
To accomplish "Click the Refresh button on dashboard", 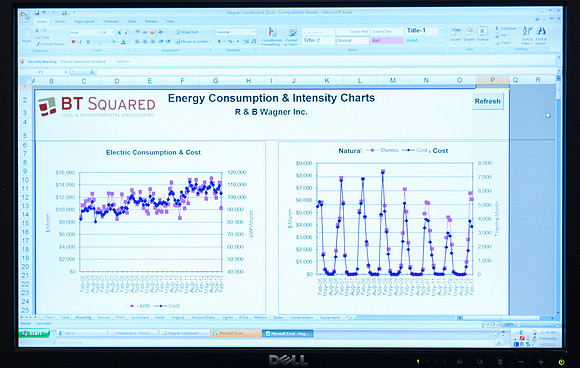I will pyautogui.click(x=488, y=101).
